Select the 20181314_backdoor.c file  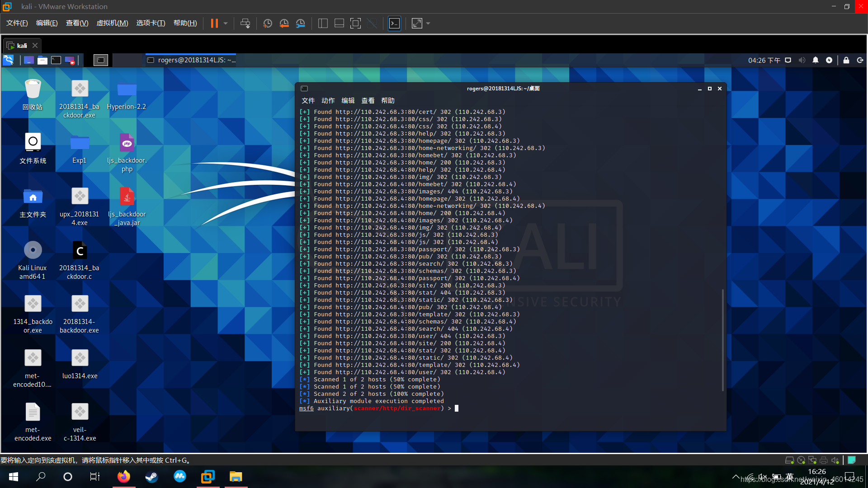point(80,260)
